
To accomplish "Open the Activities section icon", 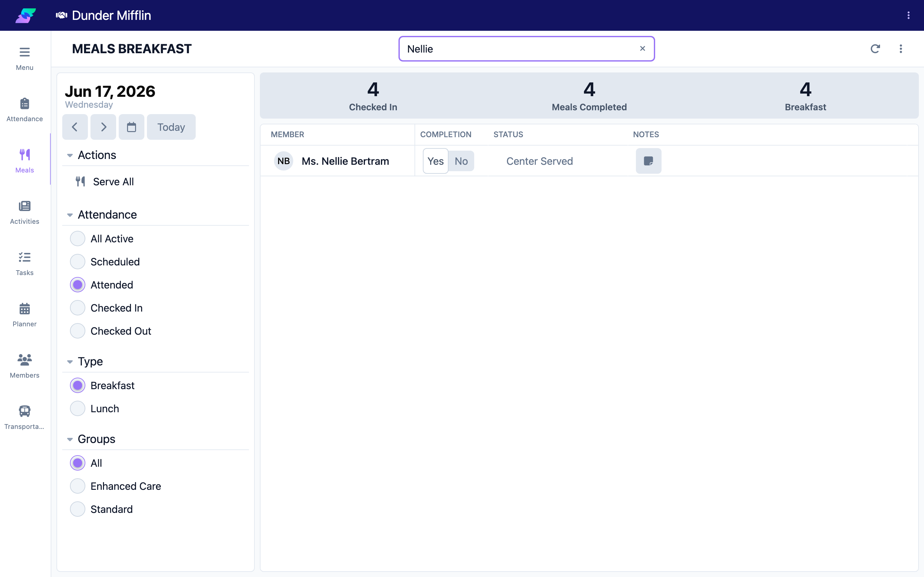I will (24, 206).
